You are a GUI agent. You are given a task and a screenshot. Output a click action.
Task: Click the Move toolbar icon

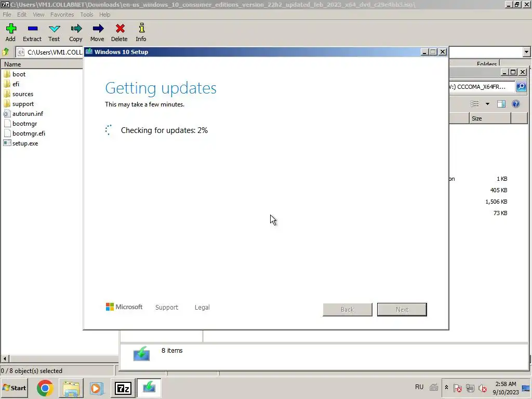(x=97, y=33)
